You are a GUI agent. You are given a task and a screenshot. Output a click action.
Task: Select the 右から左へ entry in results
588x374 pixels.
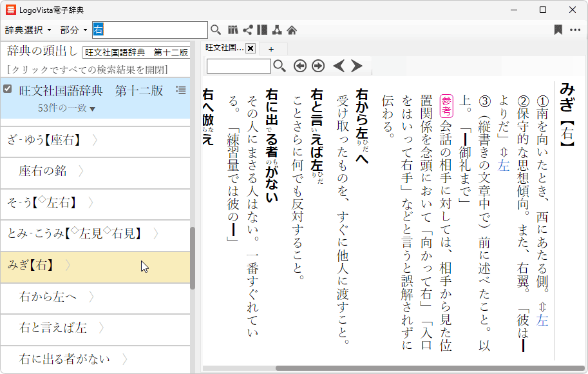[x=48, y=297]
